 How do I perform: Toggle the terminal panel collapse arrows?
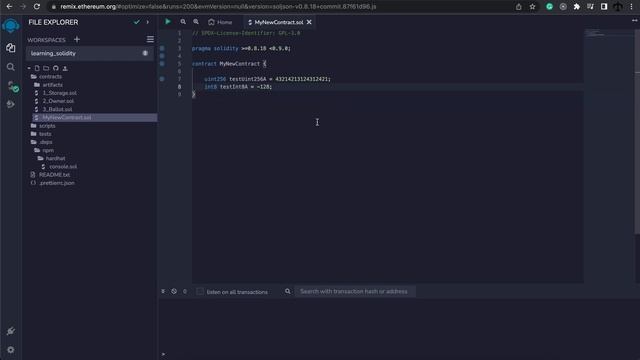(163, 291)
